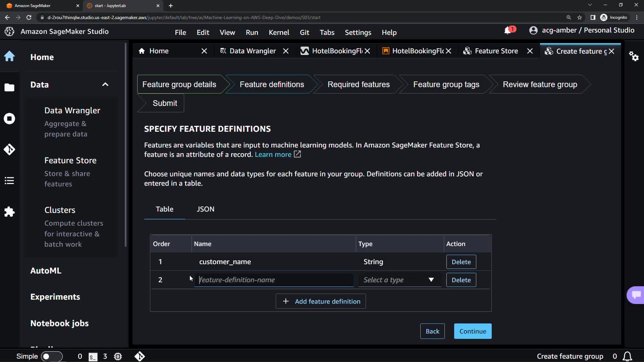Open running terminals and kernels icon

point(9,119)
